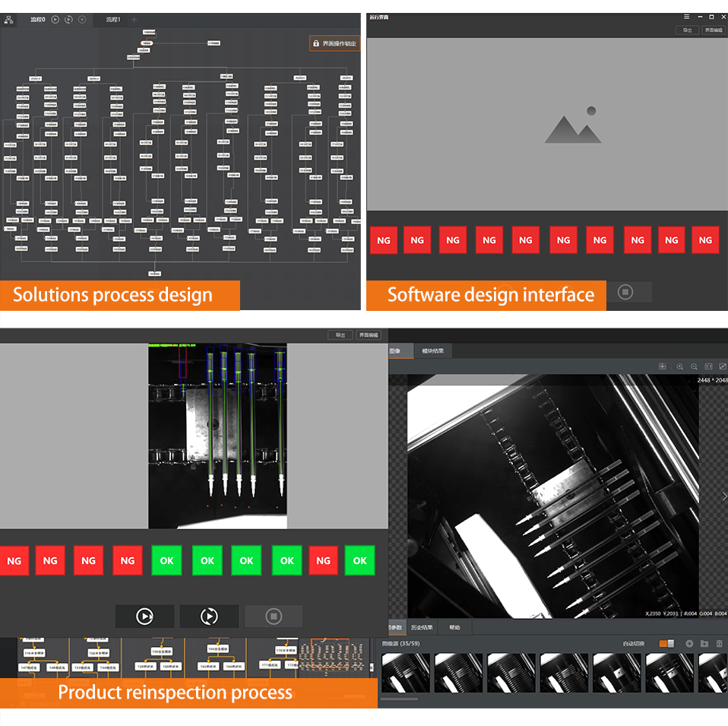Click the trash delete icon

(x=719, y=643)
